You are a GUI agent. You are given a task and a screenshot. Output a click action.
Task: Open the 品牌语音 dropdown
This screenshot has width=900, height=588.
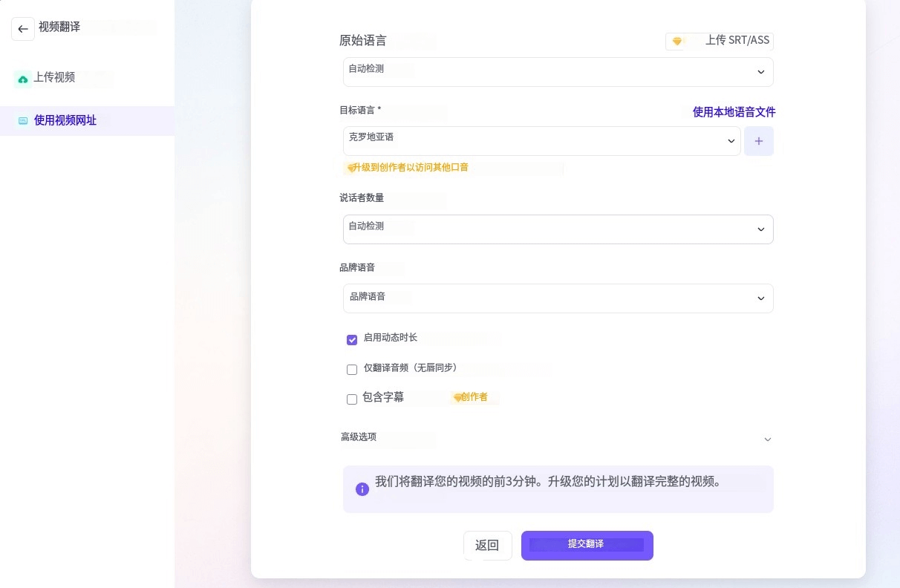(558, 298)
